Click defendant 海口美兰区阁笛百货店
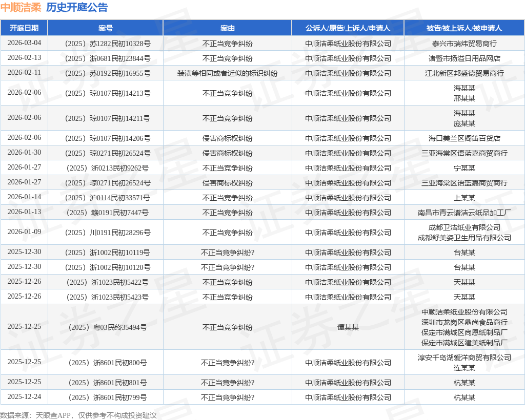This screenshot has width=525, height=420. pos(464,138)
